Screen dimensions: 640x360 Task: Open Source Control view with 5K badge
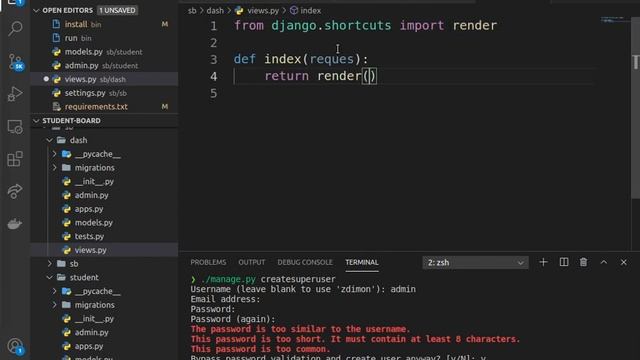[15, 62]
